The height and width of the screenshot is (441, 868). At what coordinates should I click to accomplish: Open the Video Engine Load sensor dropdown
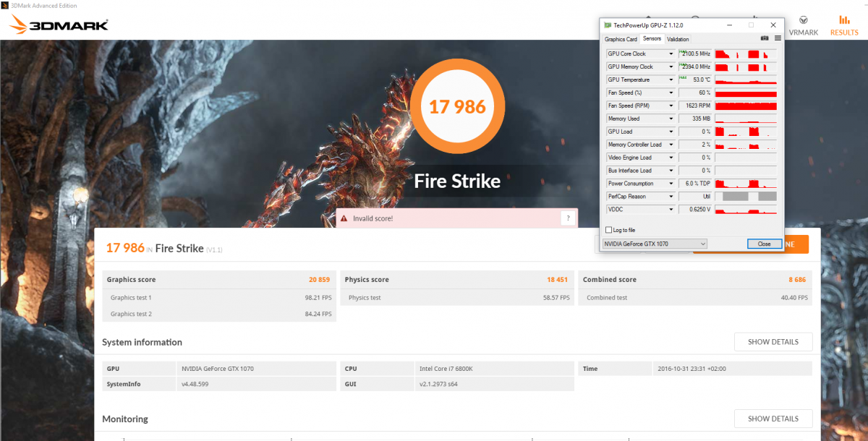[x=671, y=158]
